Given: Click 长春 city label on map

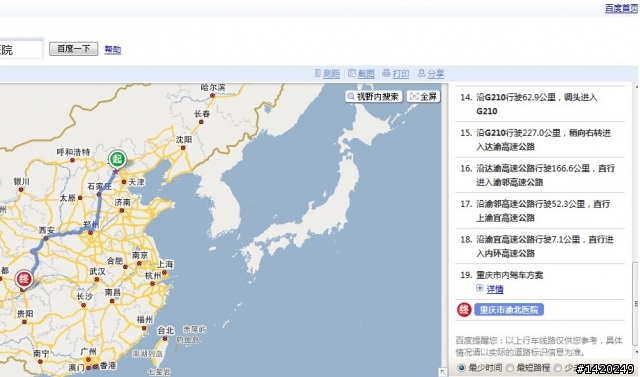Looking at the screenshot, I should pyautogui.click(x=202, y=114).
